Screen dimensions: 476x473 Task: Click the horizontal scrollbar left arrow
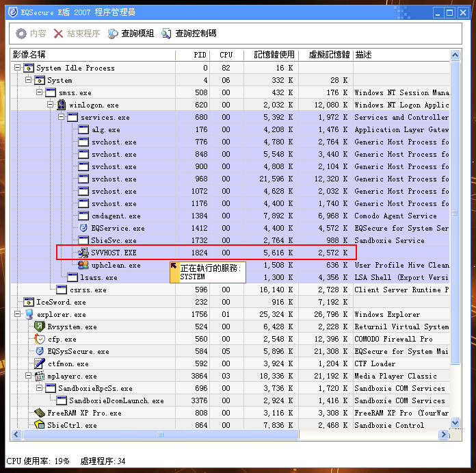pos(16,435)
